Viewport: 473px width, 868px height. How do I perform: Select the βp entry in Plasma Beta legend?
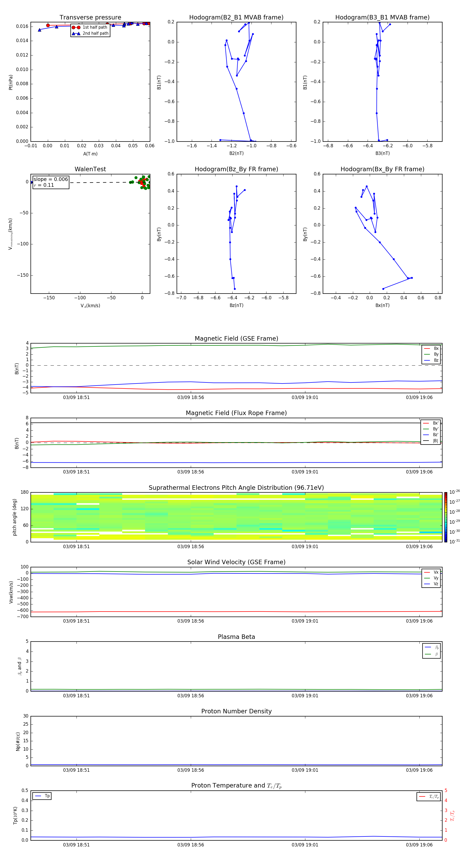pos(431,647)
